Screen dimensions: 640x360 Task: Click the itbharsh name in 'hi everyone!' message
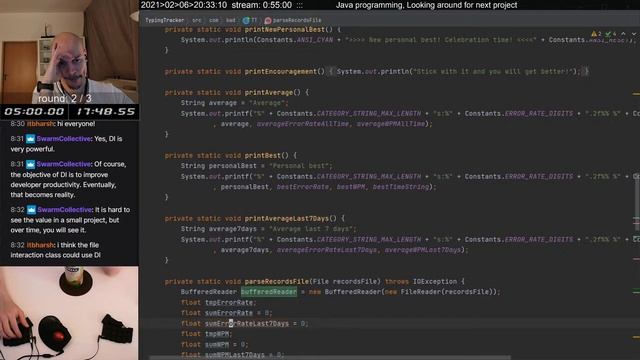coord(40,124)
